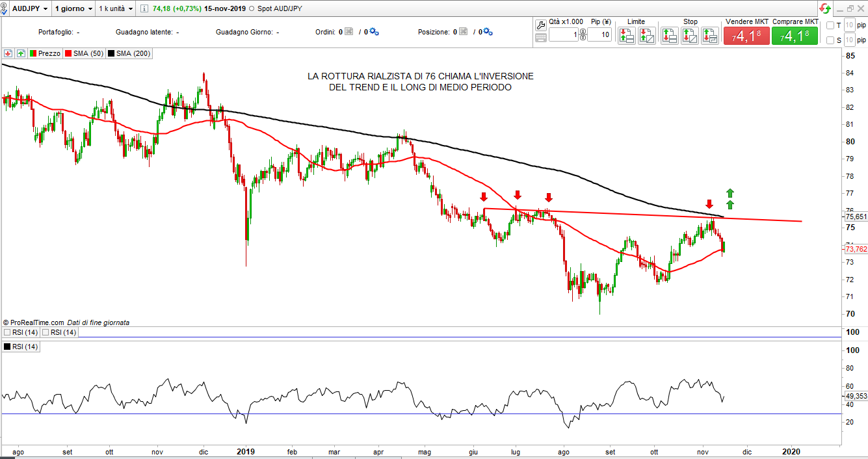Select the SMA (200) legend tab
Image resolution: width=868 pixels, height=459 pixels.
click(x=129, y=53)
